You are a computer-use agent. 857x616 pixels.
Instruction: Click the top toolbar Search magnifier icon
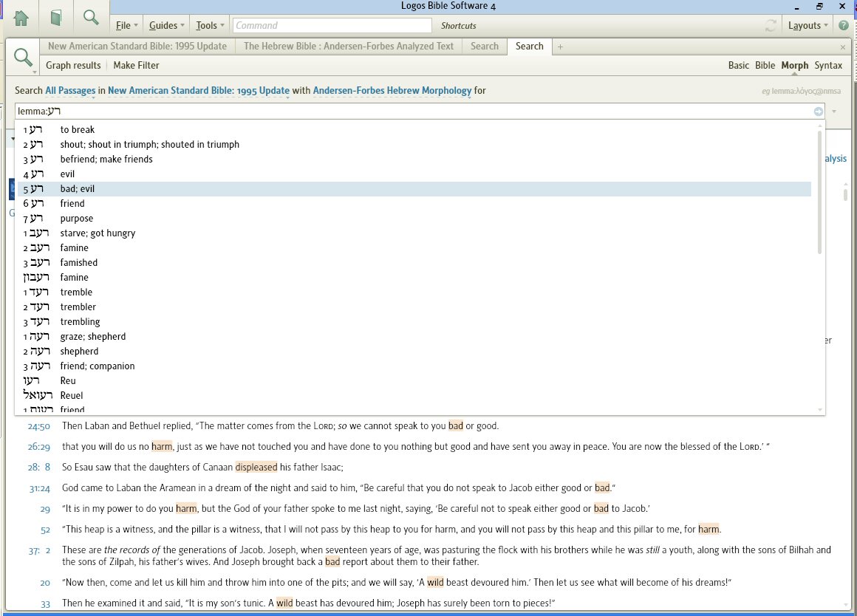coord(91,18)
